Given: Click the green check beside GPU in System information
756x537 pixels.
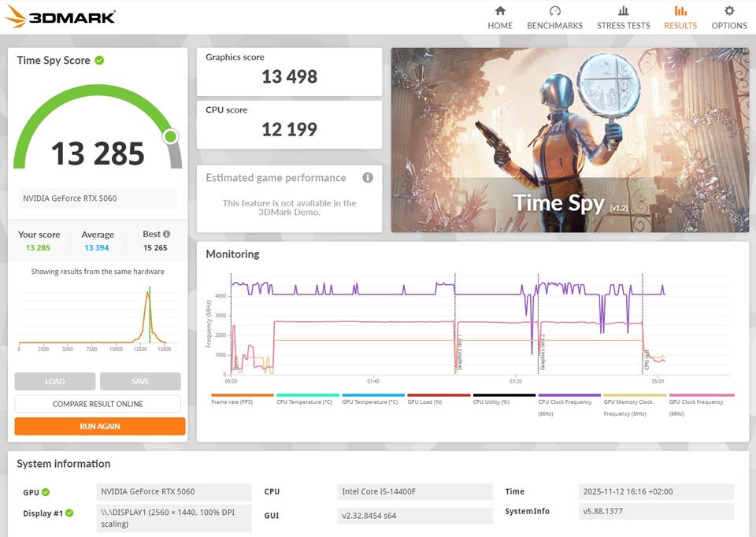Looking at the screenshot, I should [x=46, y=492].
